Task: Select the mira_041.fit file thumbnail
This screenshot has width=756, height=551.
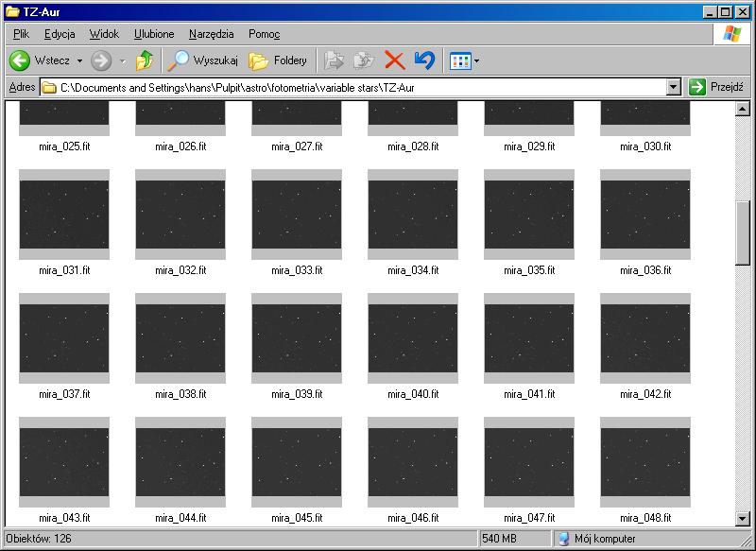Action: click(528, 338)
